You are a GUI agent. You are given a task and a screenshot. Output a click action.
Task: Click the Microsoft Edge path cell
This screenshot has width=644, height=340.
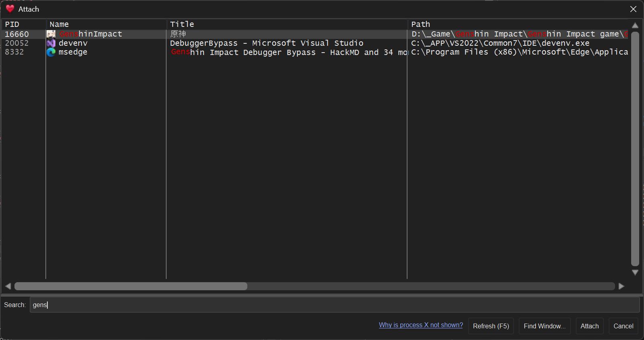[x=520, y=52]
